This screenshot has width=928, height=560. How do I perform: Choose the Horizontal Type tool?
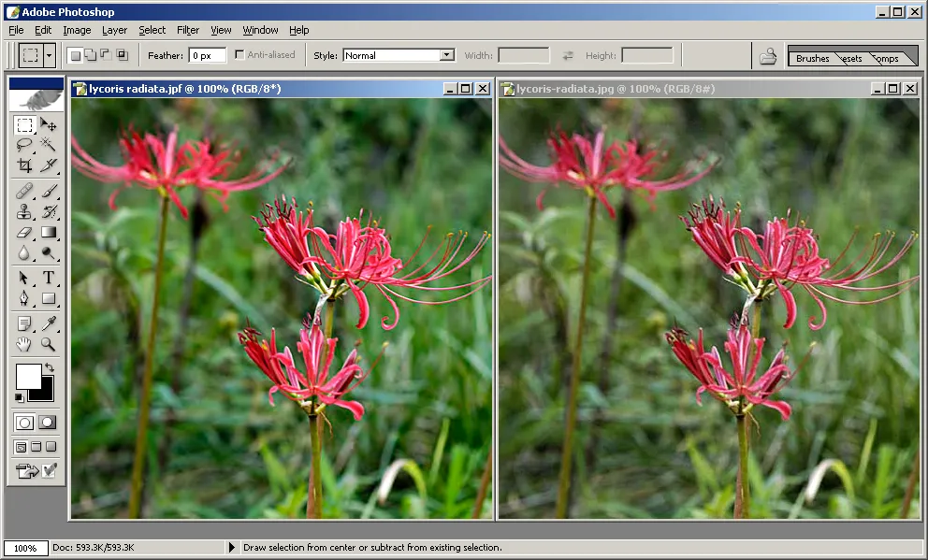tap(49, 278)
